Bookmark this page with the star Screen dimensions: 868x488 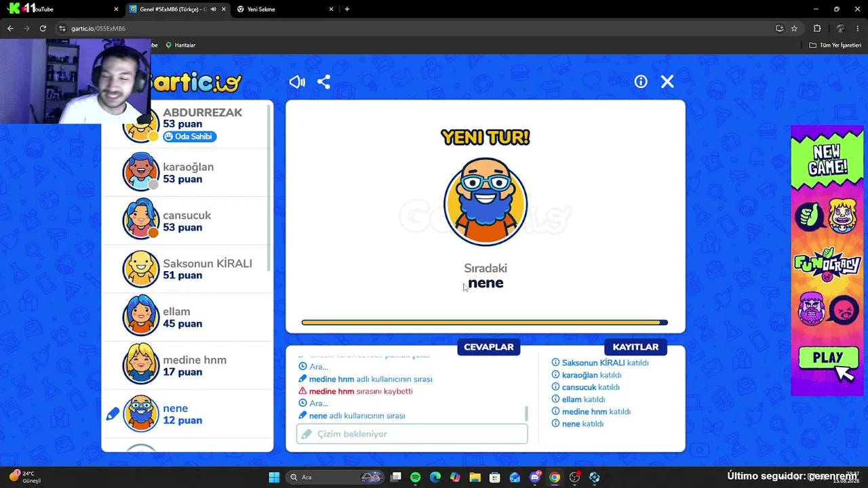click(x=794, y=28)
